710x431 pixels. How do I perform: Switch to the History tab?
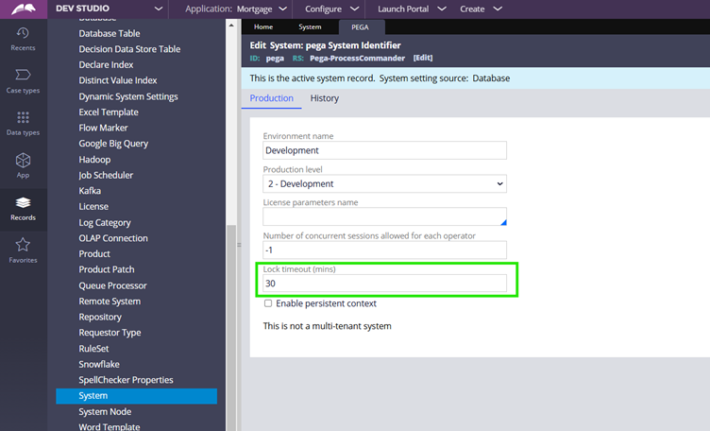[x=324, y=98]
